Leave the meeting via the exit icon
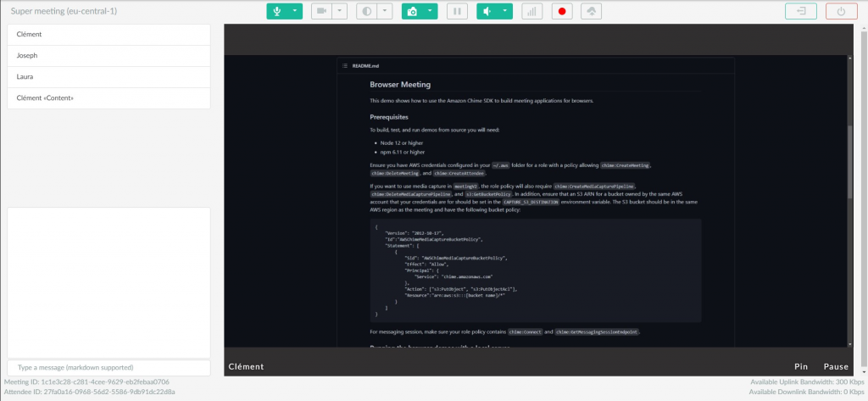Viewport: 868px width, 401px height. 801,11
